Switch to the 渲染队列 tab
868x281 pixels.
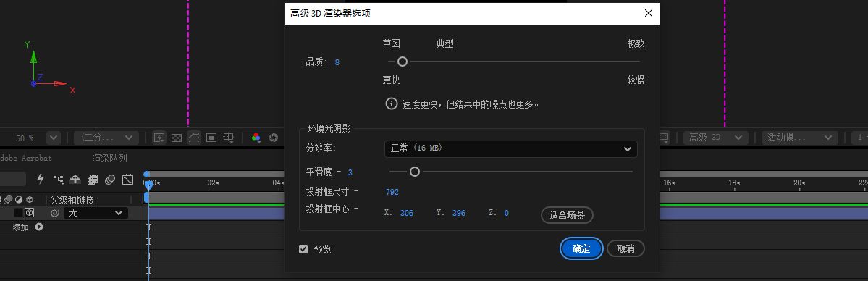109,158
